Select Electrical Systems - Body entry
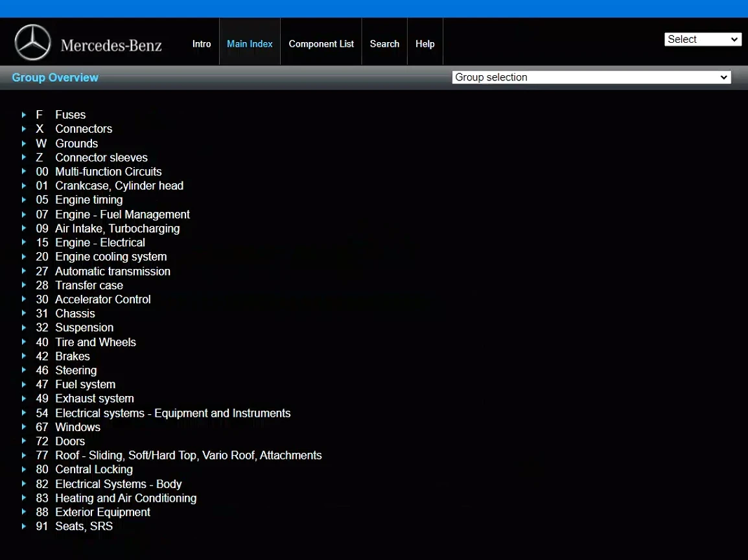748x560 pixels. click(x=119, y=484)
